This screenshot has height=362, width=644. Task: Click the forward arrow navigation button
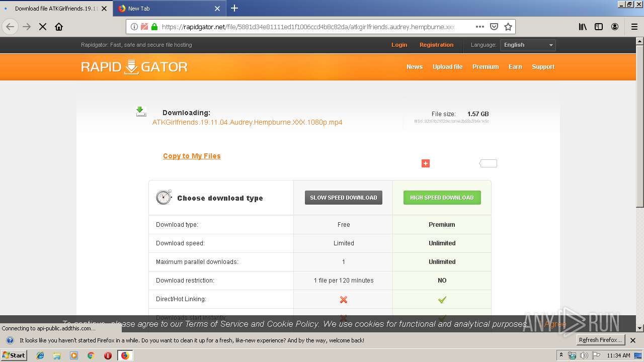pos(27,27)
